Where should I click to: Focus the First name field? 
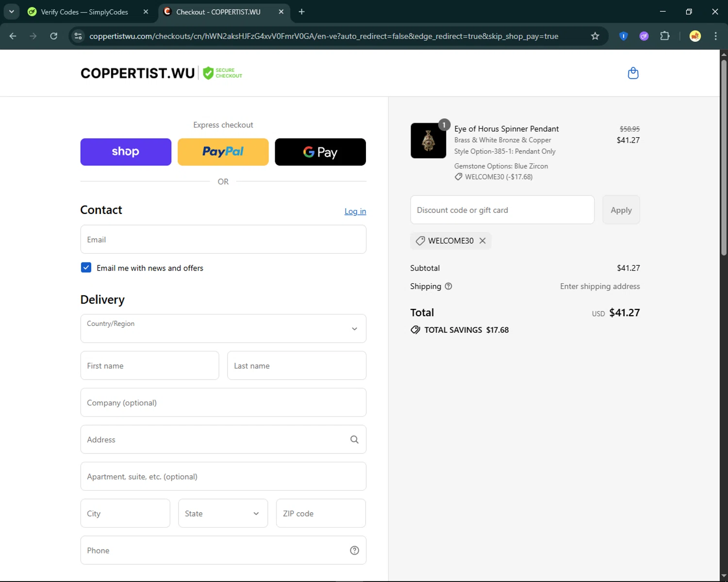pyautogui.click(x=149, y=366)
